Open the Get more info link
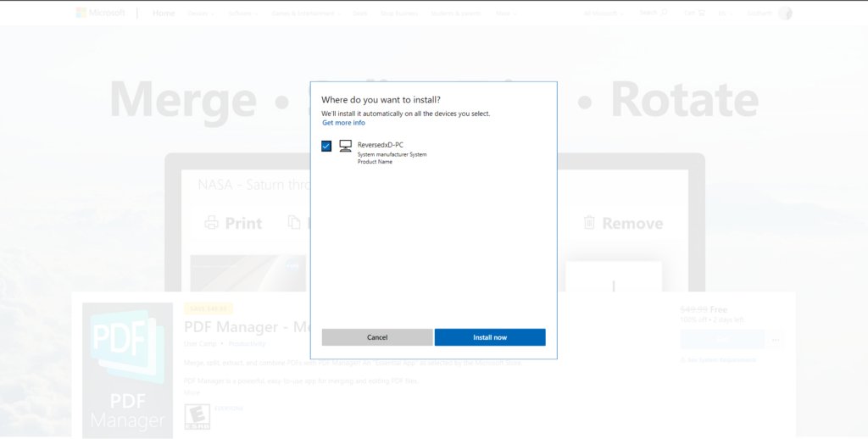The height and width of the screenshot is (439, 868). 344,123
